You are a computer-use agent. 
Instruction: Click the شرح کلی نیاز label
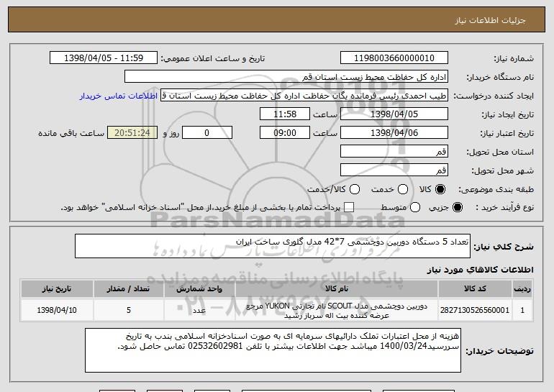504,246
